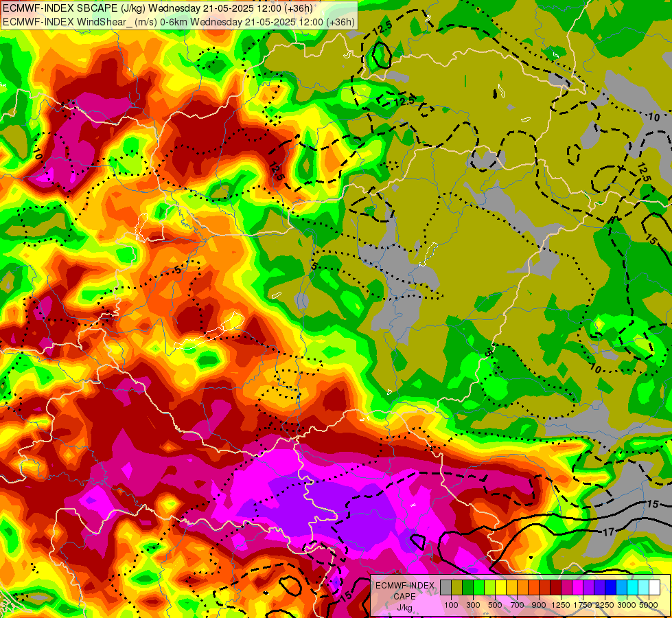This screenshot has height=618, width=672.
Task: Pick the bright magenta swatch before 1750 tick
Action: point(578,588)
